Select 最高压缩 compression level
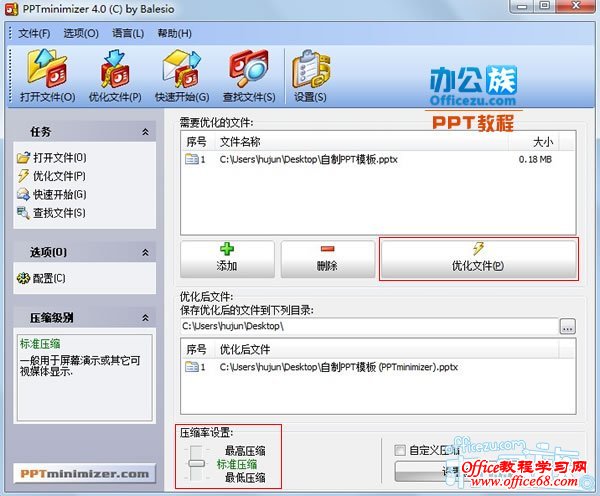The width and height of the screenshot is (600, 496). pos(245,450)
